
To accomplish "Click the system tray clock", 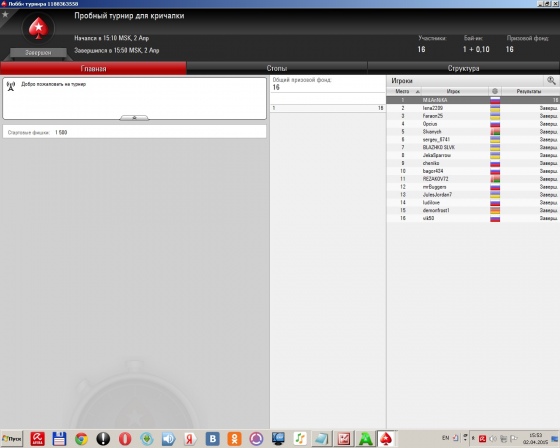I will [x=535, y=439].
